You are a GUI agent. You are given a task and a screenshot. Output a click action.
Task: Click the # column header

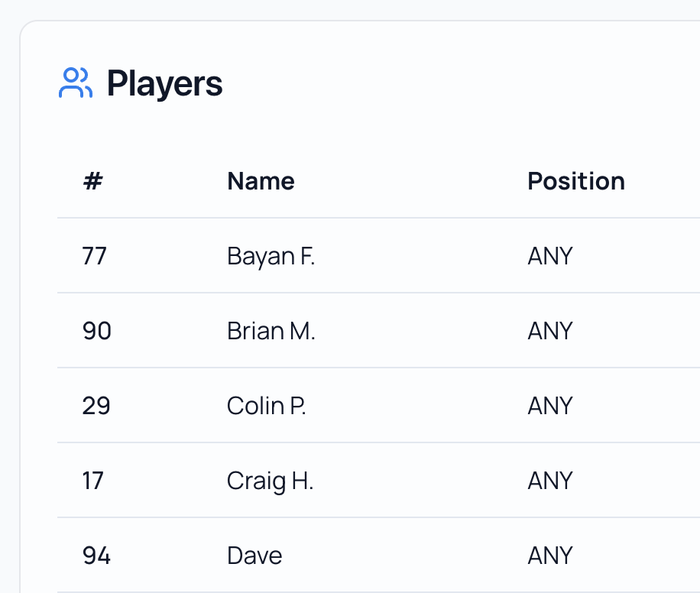click(92, 181)
